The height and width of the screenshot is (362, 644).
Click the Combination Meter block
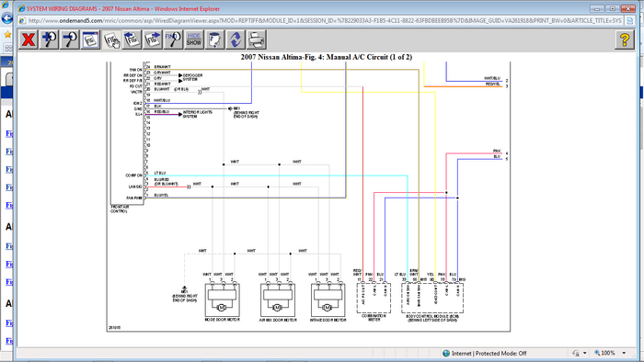[x=374, y=298]
